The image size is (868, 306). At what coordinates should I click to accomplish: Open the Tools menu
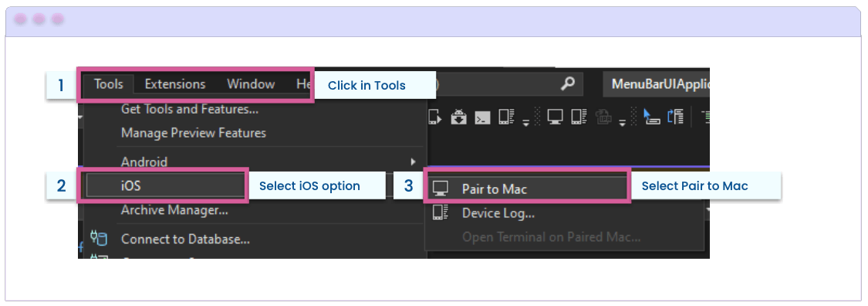(x=109, y=84)
